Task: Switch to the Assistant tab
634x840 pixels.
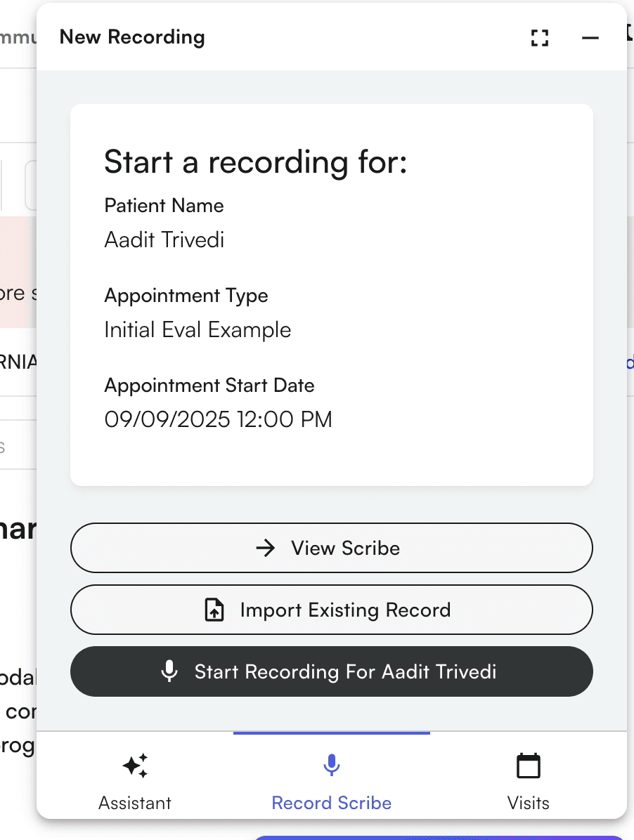Action: [x=134, y=803]
